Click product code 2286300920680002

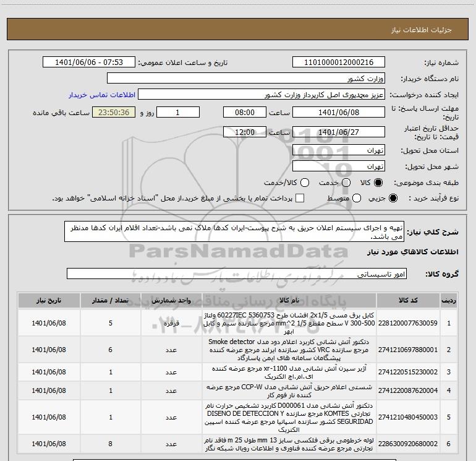coord(408,444)
